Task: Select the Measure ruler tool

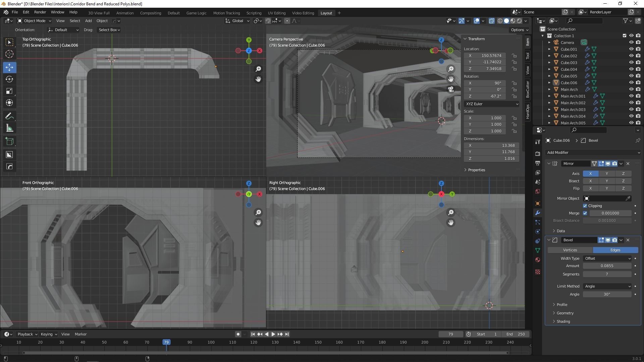Action: click(x=9, y=129)
